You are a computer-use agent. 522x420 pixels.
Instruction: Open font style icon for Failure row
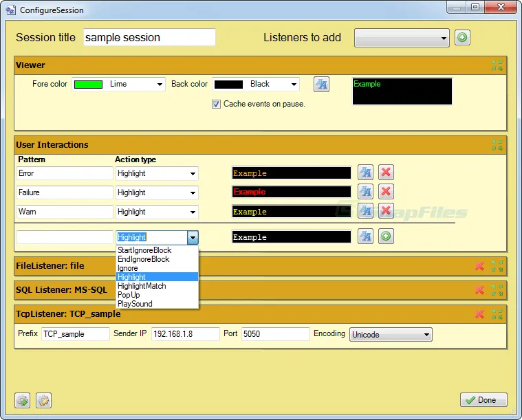(365, 192)
